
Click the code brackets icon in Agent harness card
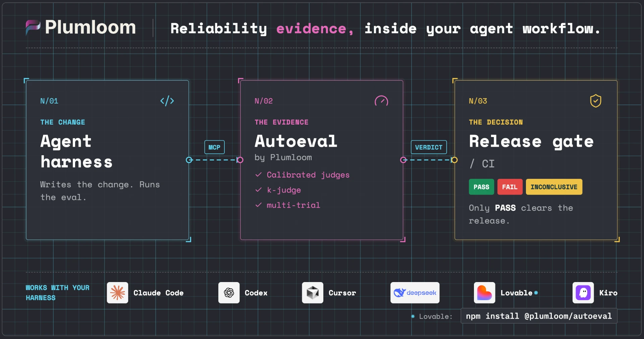(167, 101)
